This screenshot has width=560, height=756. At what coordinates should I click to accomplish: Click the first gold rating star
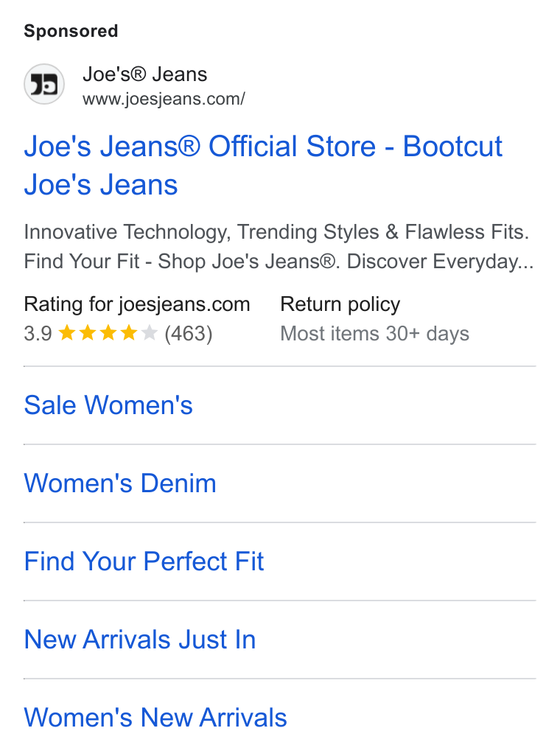66,332
